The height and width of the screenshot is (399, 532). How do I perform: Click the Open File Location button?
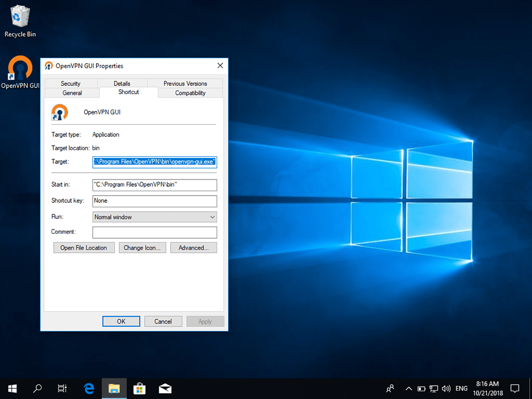(84, 248)
